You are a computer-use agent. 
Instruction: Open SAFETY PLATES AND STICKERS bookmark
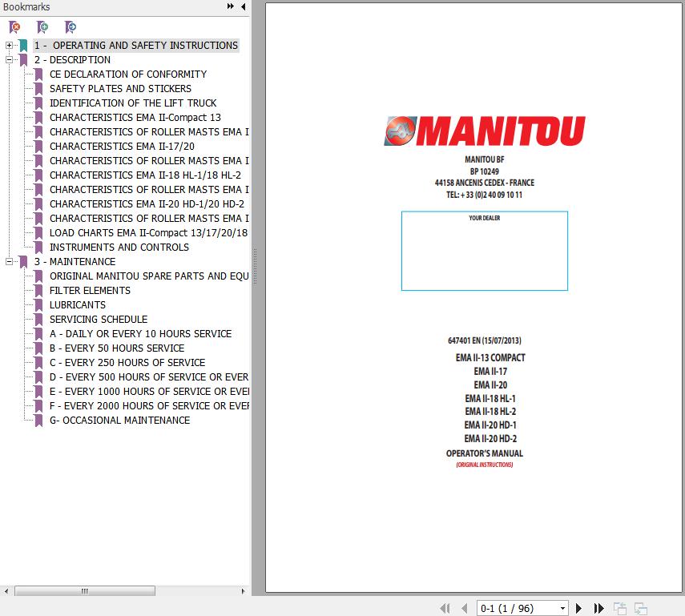coord(120,89)
